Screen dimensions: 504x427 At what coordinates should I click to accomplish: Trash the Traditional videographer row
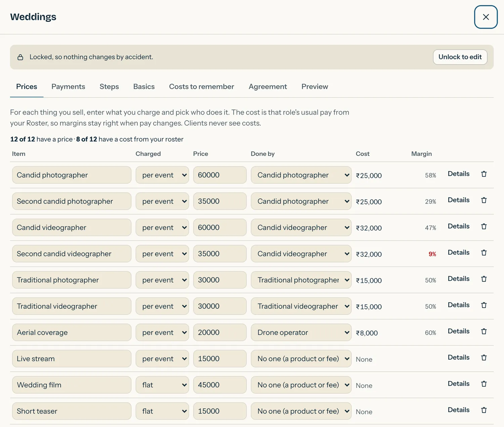click(484, 305)
